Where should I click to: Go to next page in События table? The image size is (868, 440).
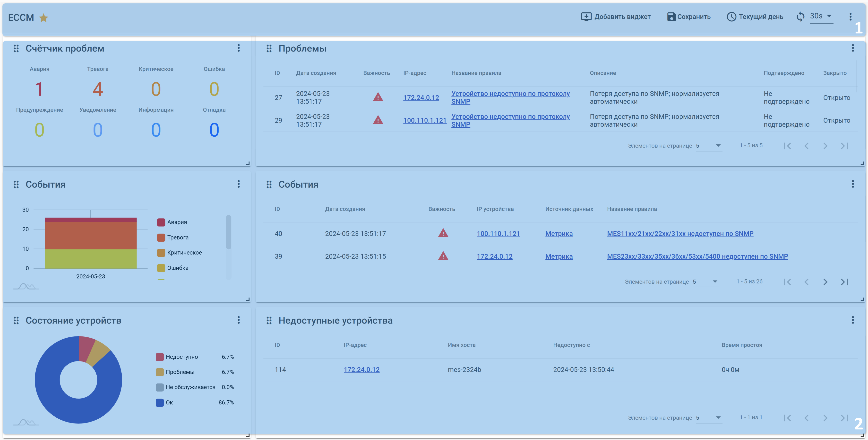point(825,282)
